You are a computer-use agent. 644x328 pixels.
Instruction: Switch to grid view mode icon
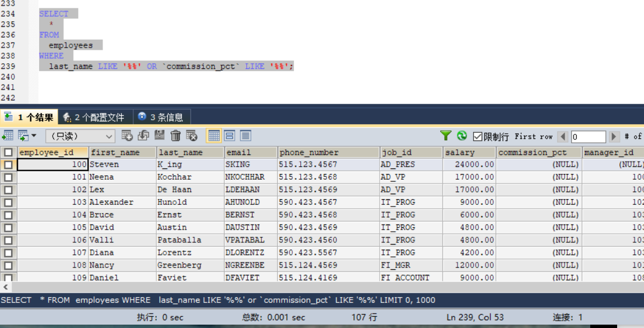(213, 135)
